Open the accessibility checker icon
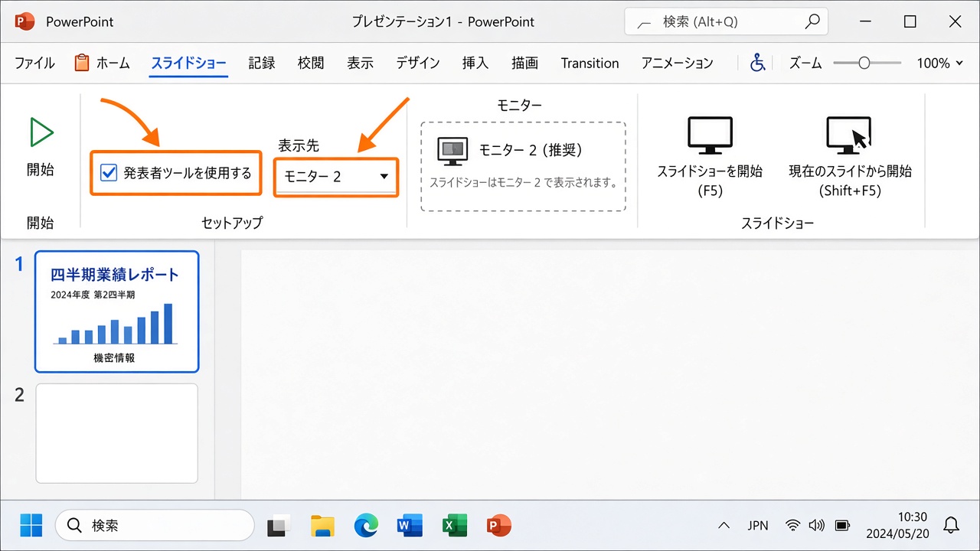This screenshot has height=551, width=980. (x=757, y=63)
